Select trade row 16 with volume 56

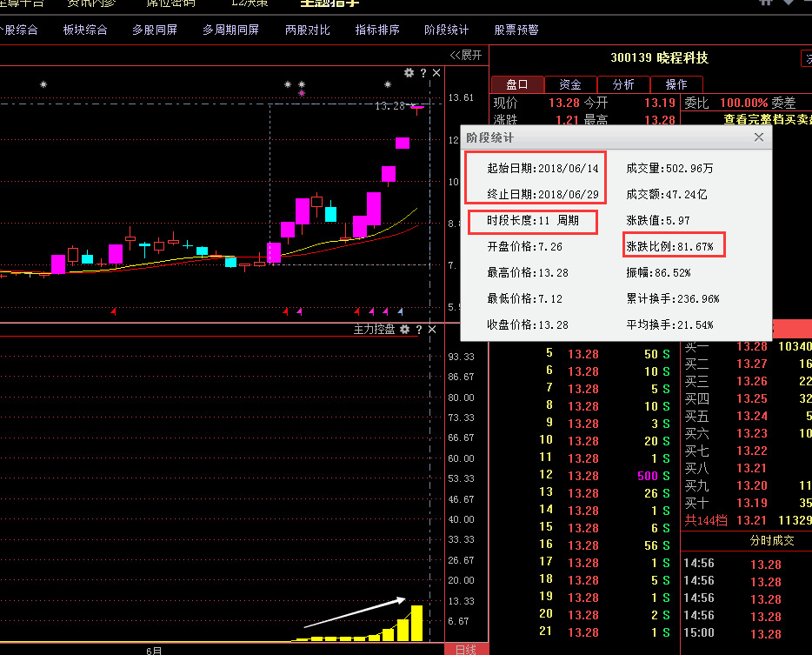click(605, 545)
